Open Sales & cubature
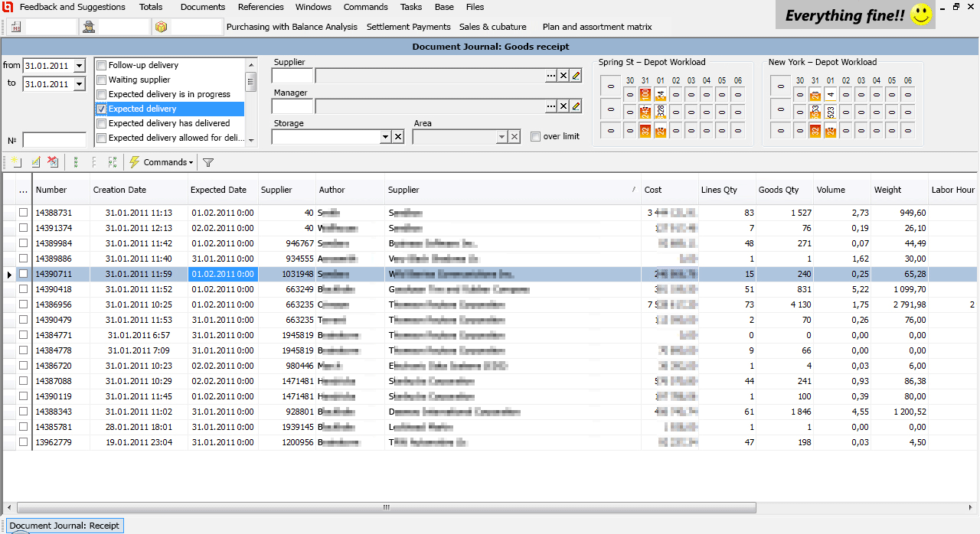This screenshot has width=980, height=534. [x=493, y=27]
